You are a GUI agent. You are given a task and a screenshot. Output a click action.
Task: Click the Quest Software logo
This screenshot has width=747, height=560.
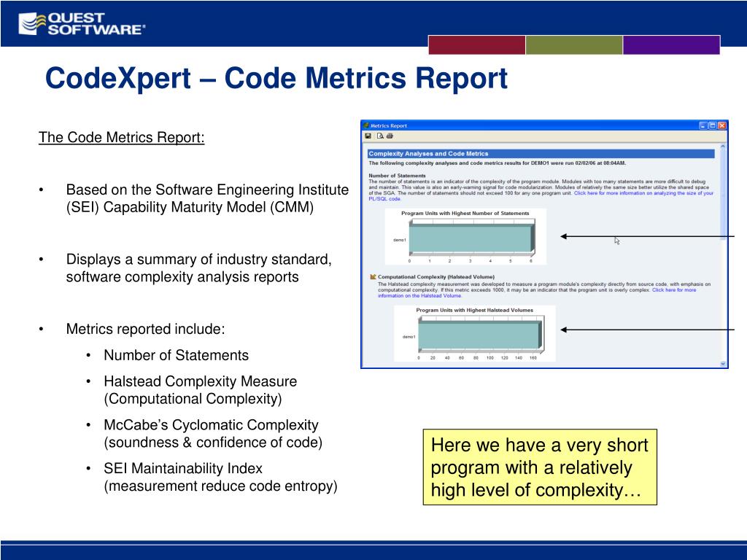coord(82,23)
